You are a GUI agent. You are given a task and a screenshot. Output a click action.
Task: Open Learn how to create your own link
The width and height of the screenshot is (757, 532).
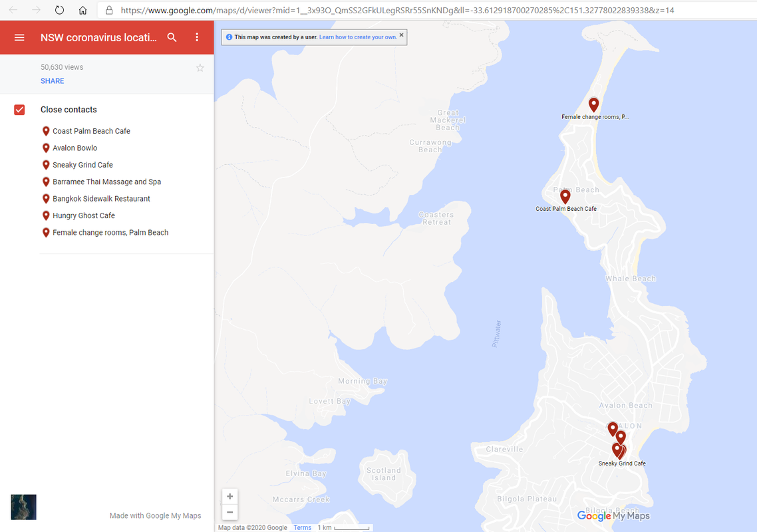click(x=358, y=37)
